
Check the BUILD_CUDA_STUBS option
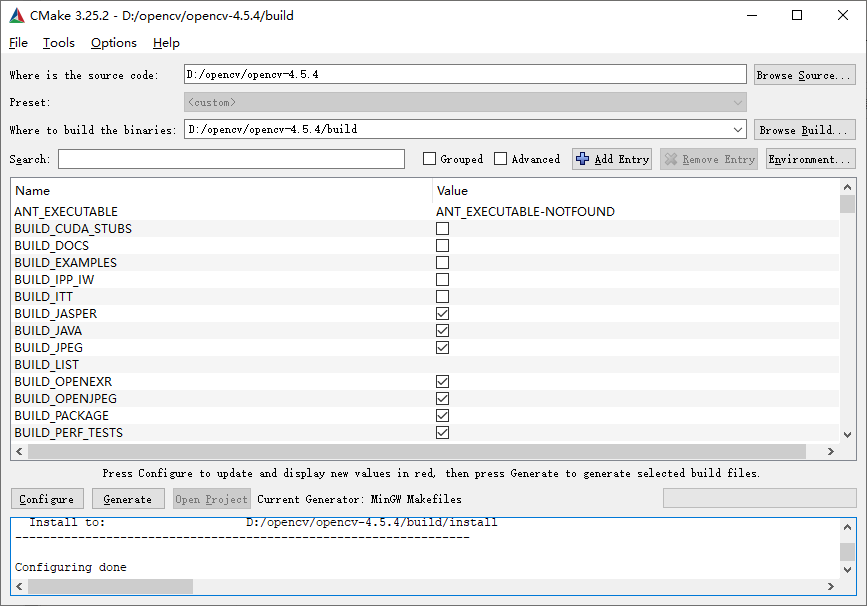click(x=442, y=228)
